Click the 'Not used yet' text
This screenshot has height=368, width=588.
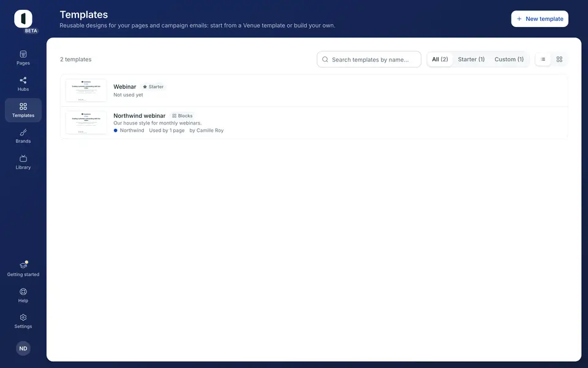coord(128,95)
